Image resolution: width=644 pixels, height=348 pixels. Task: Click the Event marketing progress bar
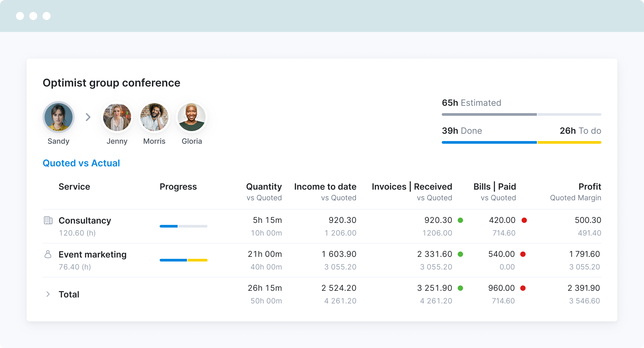[183, 260]
